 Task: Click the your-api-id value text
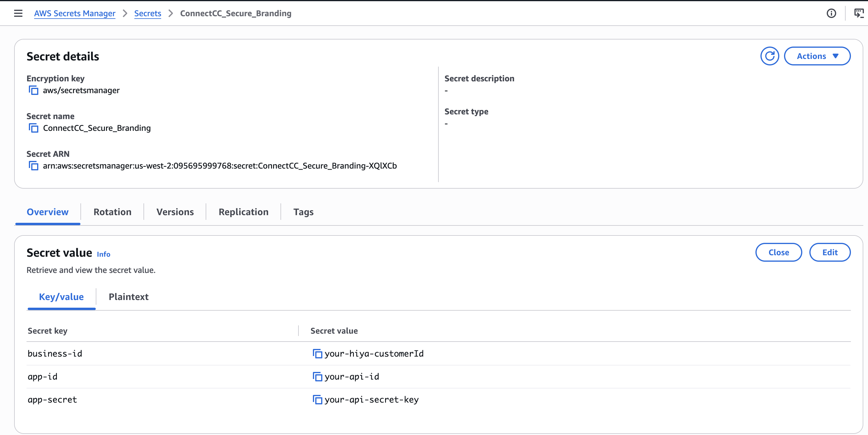point(352,376)
